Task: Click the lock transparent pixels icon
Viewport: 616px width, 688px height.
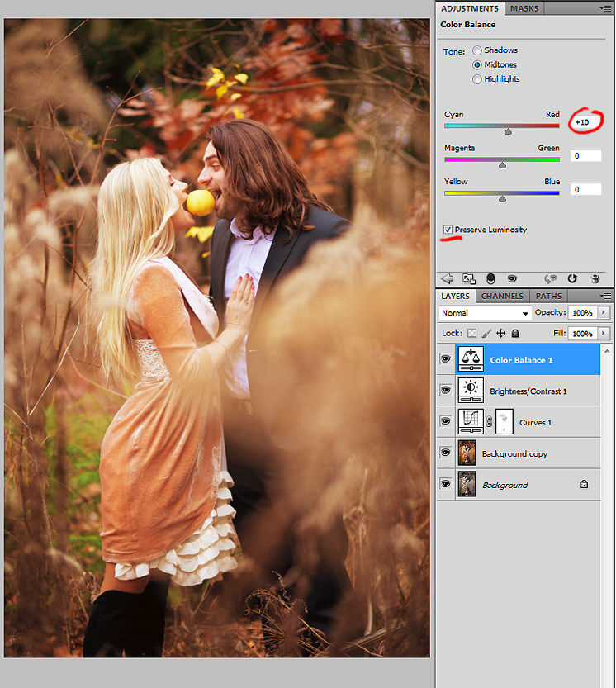Action: [x=471, y=334]
